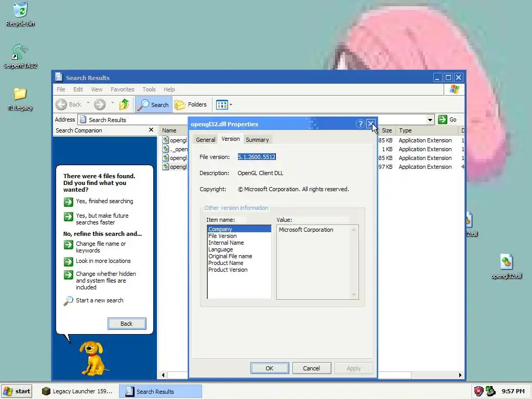Click the red security shield tray icon
This screenshot has height=399, width=532.
point(478,391)
